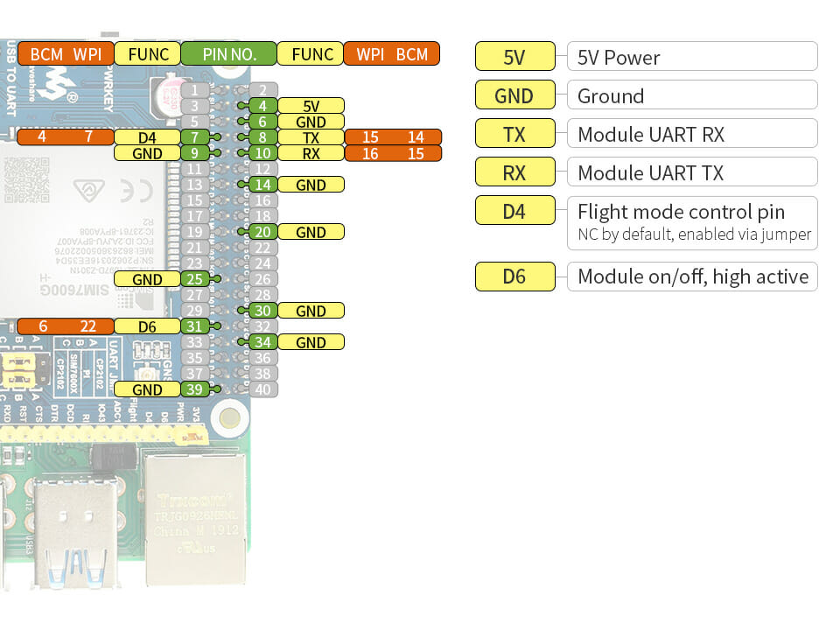The width and height of the screenshot is (840, 638).
Task: Select gray pin number 17
Action: pos(194,216)
